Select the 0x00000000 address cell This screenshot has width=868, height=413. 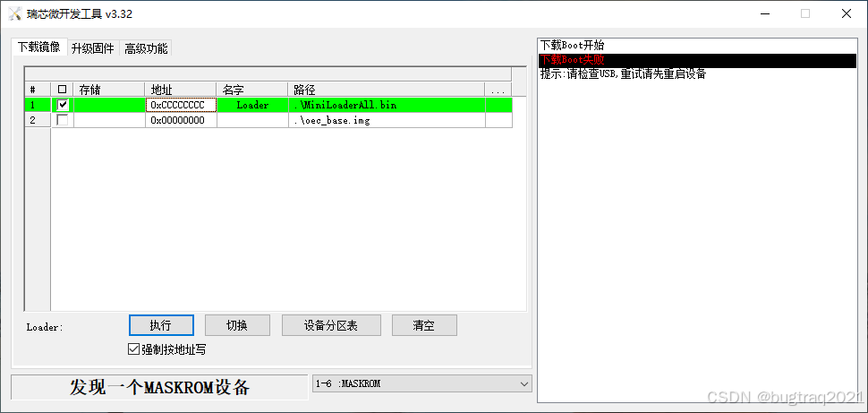181,120
